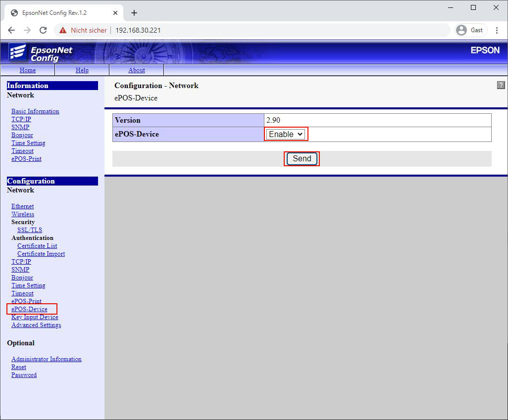Open ePOS-Device under Configuration
Viewport: 508px width, 420px height.
click(30, 309)
